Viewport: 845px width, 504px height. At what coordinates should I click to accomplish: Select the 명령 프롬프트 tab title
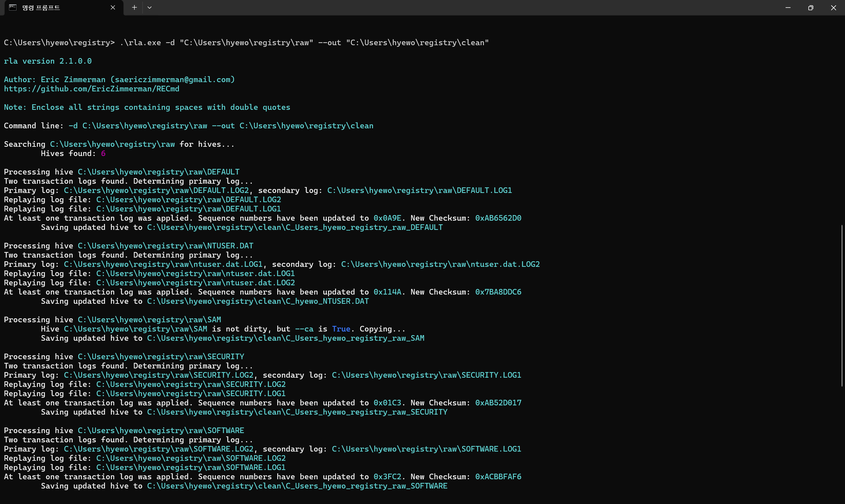(x=41, y=8)
